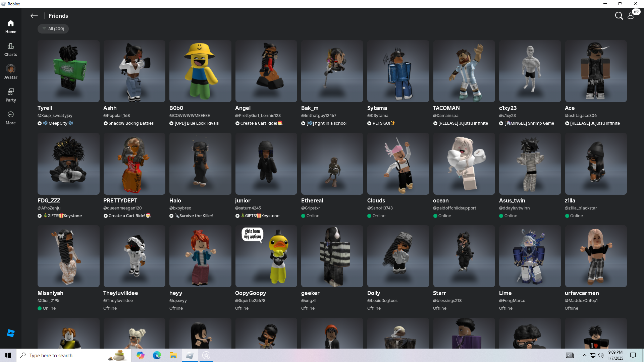Go to the Home sidebar tab
This screenshot has height=362, width=644.
[x=11, y=26]
